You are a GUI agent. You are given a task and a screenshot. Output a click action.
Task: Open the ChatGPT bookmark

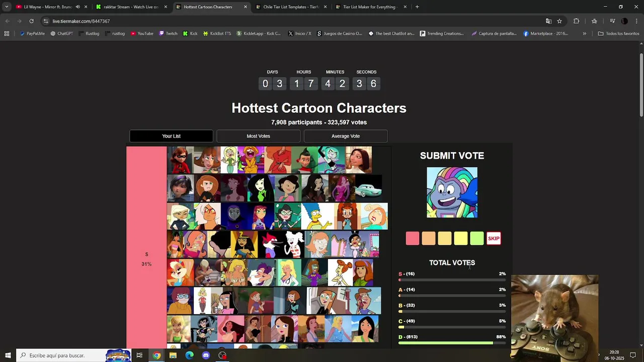coord(61,34)
